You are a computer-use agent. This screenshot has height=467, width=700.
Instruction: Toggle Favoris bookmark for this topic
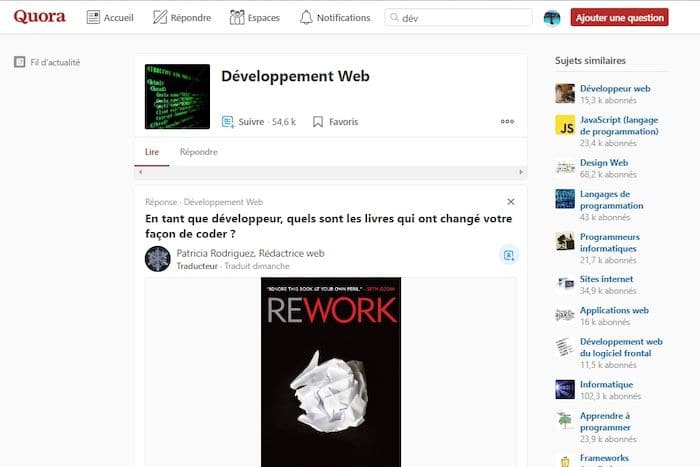(x=335, y=122)
